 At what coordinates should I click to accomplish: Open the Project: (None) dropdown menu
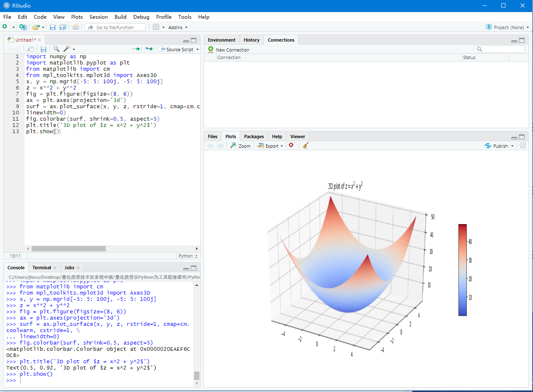[508, 27]
